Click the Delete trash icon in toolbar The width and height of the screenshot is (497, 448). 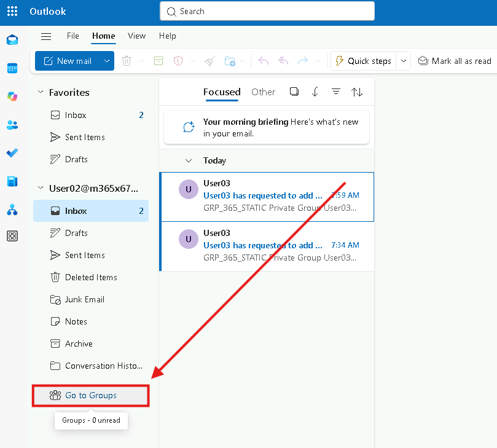pos(127,61)
